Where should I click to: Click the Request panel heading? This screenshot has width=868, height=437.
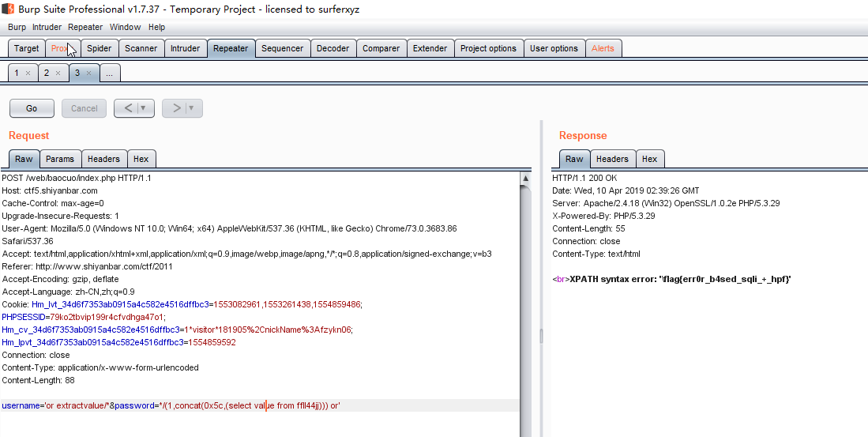[28, 136]
